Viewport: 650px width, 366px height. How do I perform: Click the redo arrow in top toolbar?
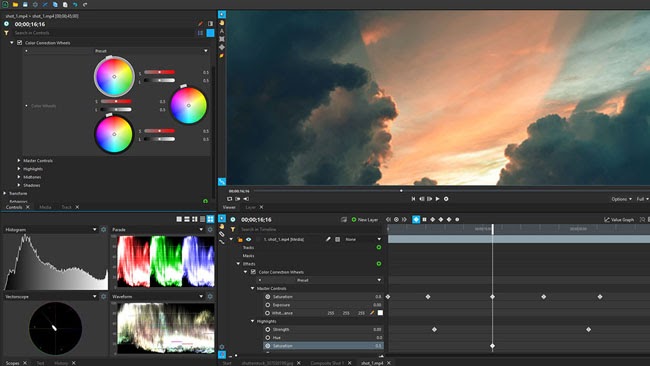point(85,5)
